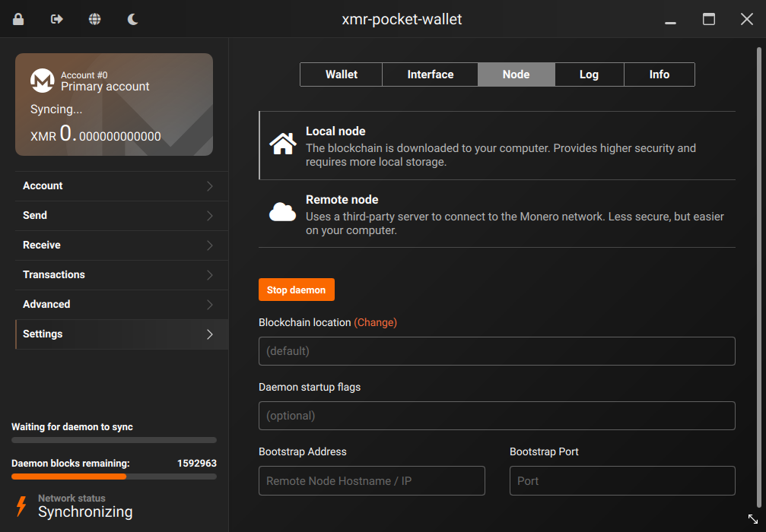The image size is (766, 532).
Task: Click the Bootstrap Address input field
Action: coord(371,480)
